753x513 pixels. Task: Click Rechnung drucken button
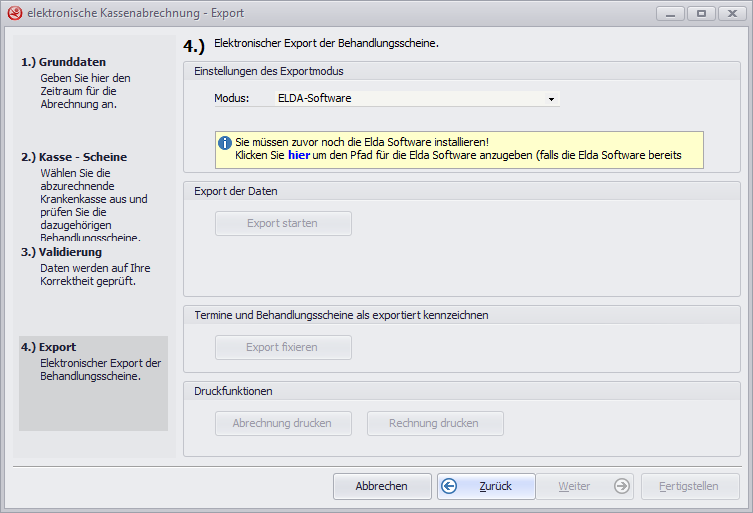click(435, 423)
